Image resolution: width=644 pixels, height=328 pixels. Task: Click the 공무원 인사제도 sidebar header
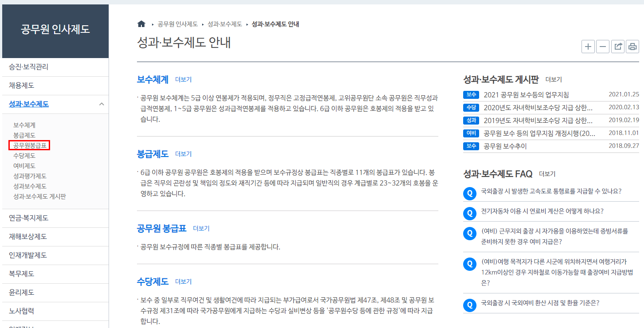coord(55,30)
